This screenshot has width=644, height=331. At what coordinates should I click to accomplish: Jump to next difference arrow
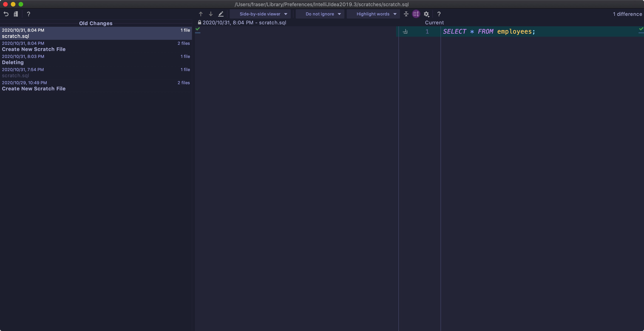210,14
